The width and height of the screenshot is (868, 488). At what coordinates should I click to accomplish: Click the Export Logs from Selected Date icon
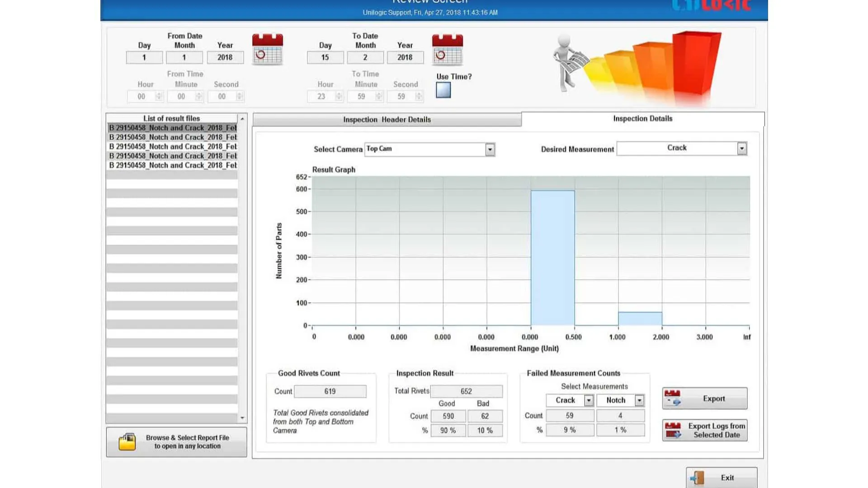[673, 430]
